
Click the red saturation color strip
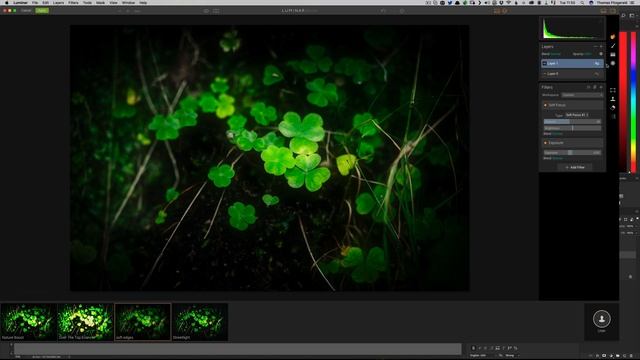click(x=623, y=102)
